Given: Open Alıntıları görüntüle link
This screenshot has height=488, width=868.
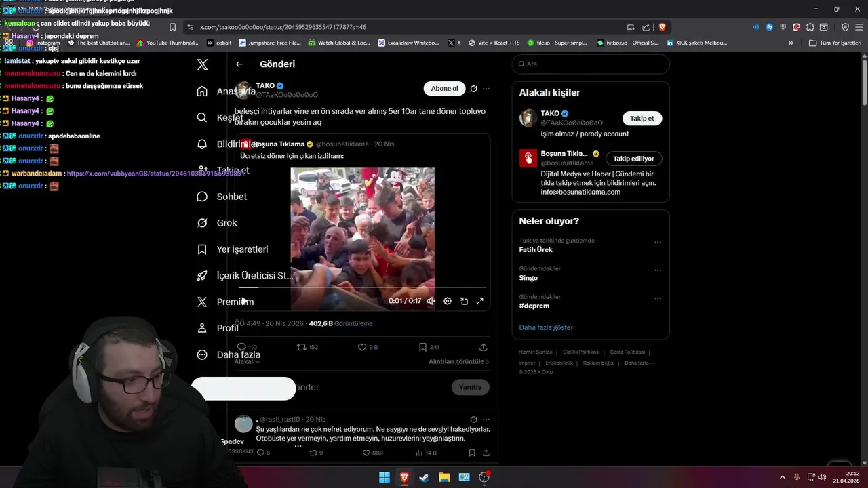Looking at the screenshot, I should 458,362.
